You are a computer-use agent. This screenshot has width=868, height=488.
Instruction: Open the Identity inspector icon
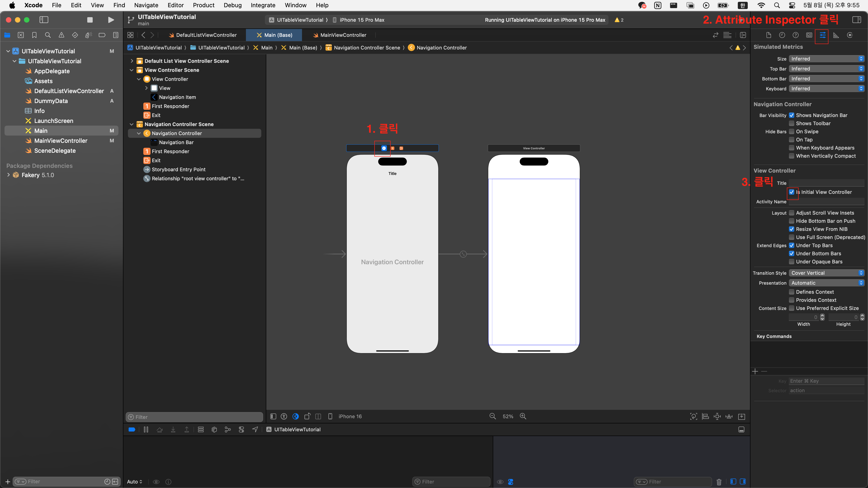point(809,35)
